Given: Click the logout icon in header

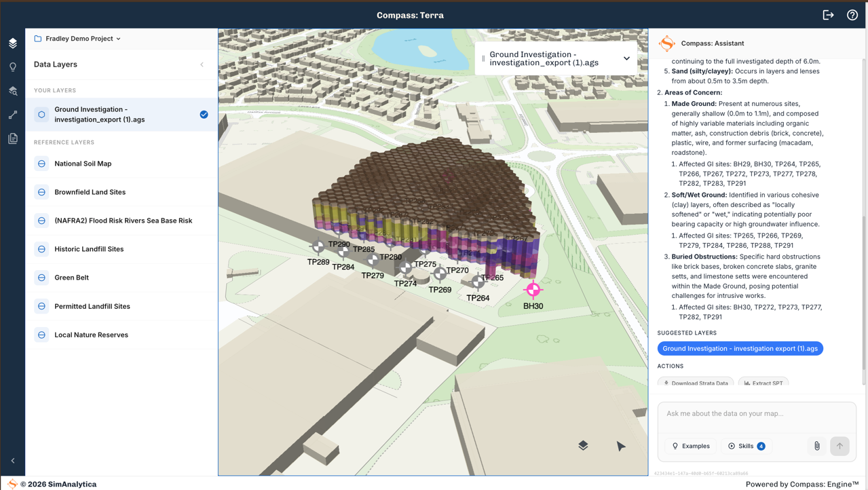Looking at the screenshot, I should coord(828,15).
